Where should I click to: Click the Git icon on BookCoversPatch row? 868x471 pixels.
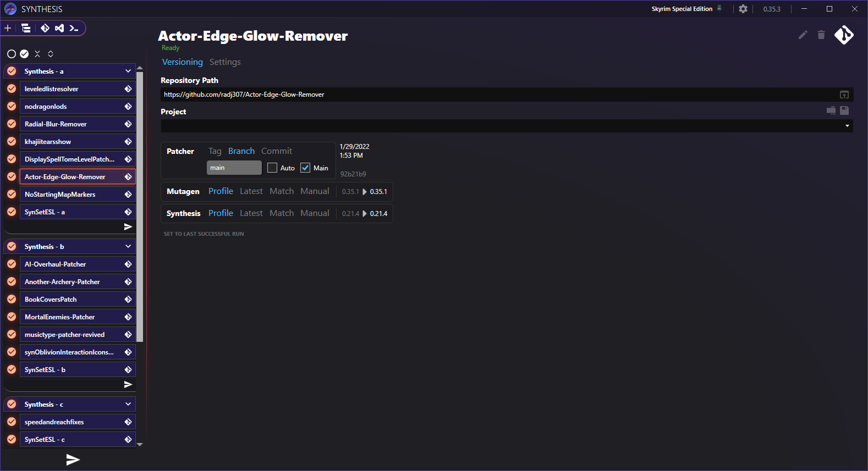[128, 300]
